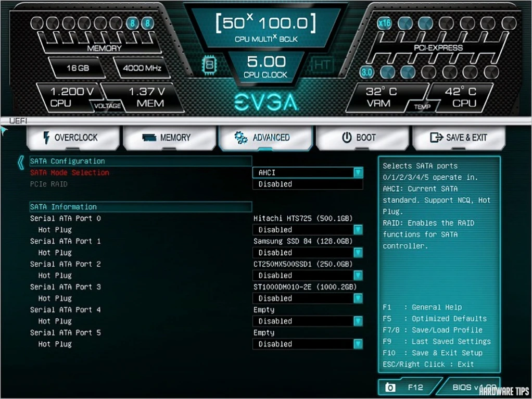Click the back chevron beside SATA Configuration
This screenshot has width=532, height=399.
[21, 163]
